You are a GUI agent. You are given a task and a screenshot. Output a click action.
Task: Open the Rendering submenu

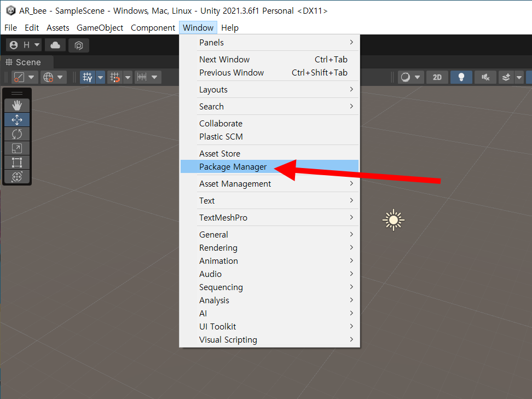[269, 248]
